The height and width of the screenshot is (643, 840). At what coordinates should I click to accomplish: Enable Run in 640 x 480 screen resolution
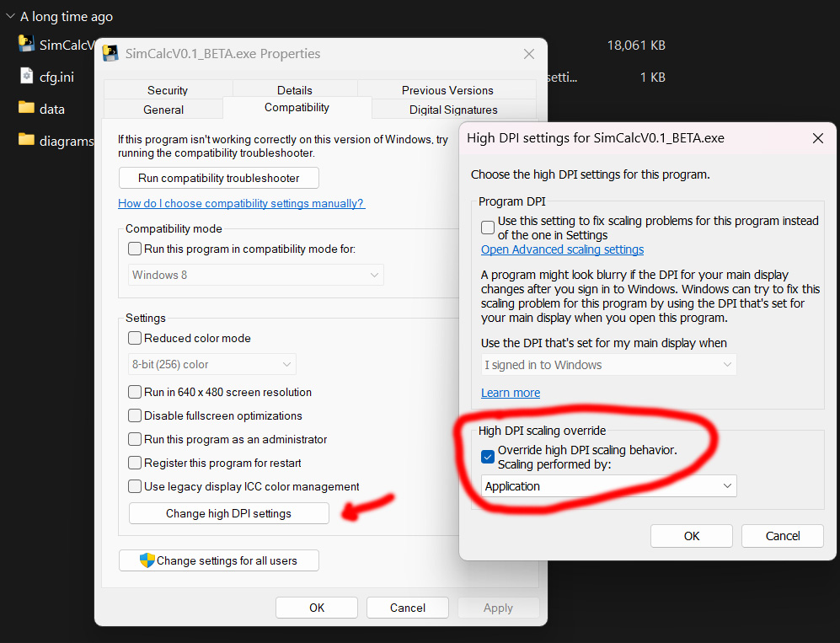[135, 392]
